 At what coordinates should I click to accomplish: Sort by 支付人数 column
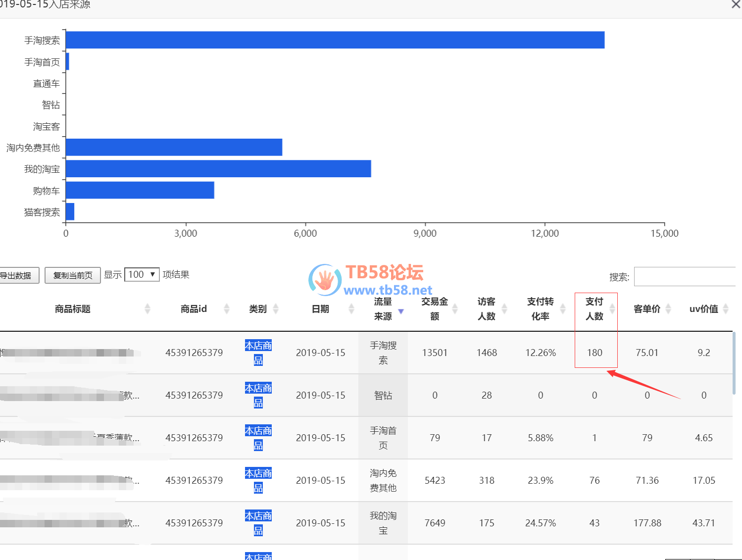point(612,309)
